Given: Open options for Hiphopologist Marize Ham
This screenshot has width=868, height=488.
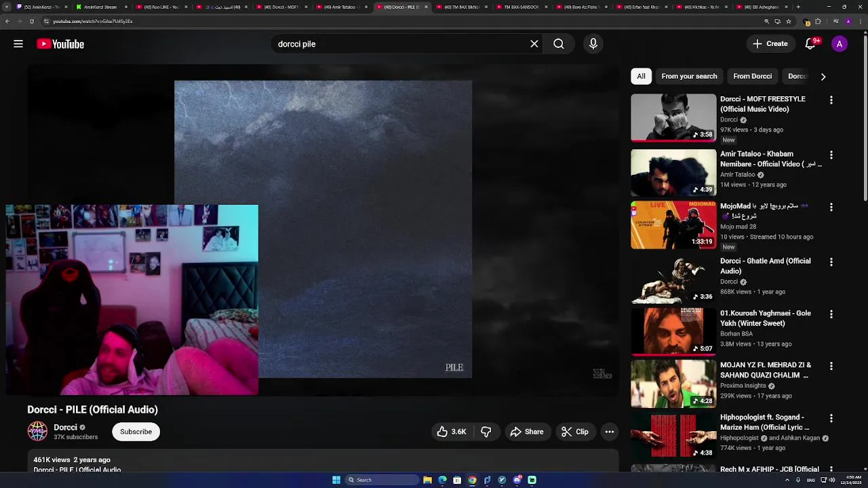Looking at the screenshot, I should [x=831, y=418].
